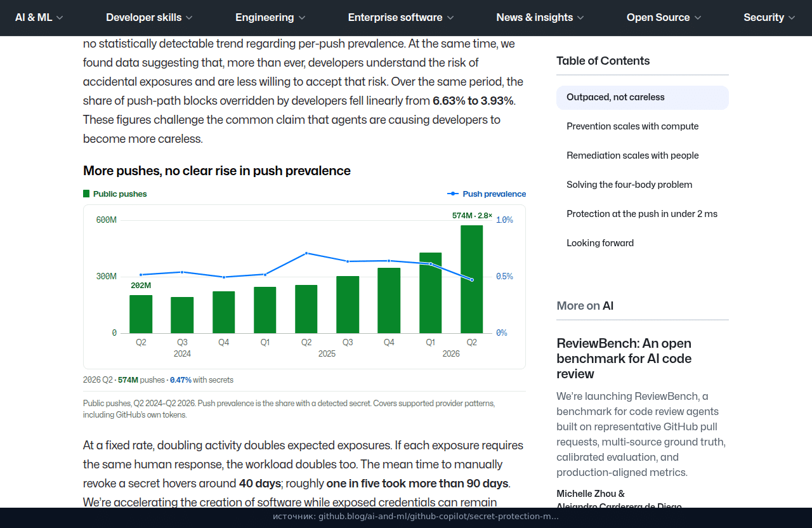Click the Q2 2025 prevalence peak point

click(x=306, y=253)
